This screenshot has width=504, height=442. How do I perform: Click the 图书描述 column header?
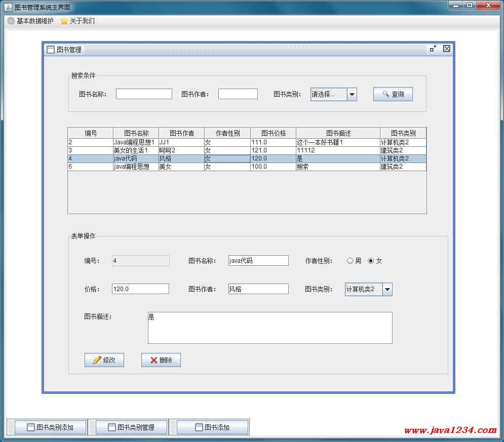(x=338, y=133)
